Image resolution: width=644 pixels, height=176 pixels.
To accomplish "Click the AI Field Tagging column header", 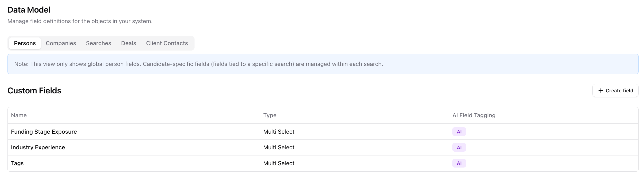I will click(x=474, y=115).
